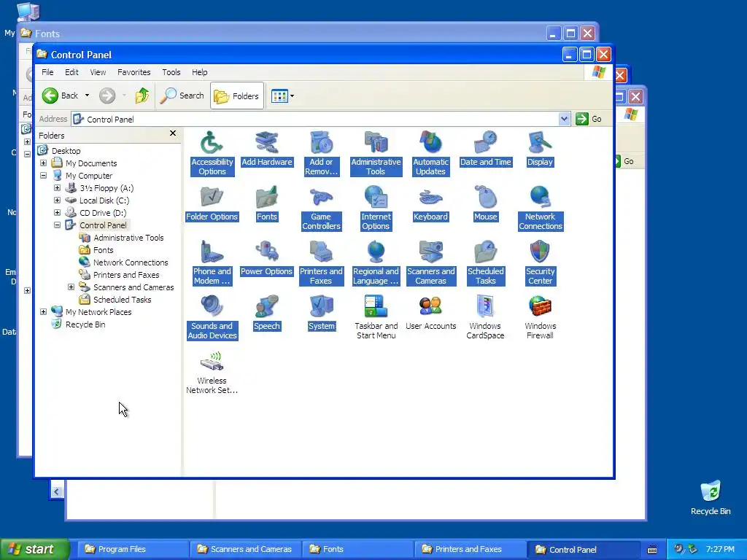Open the Help menu
The image size is (747, 560).
click(x=200, y=72)
